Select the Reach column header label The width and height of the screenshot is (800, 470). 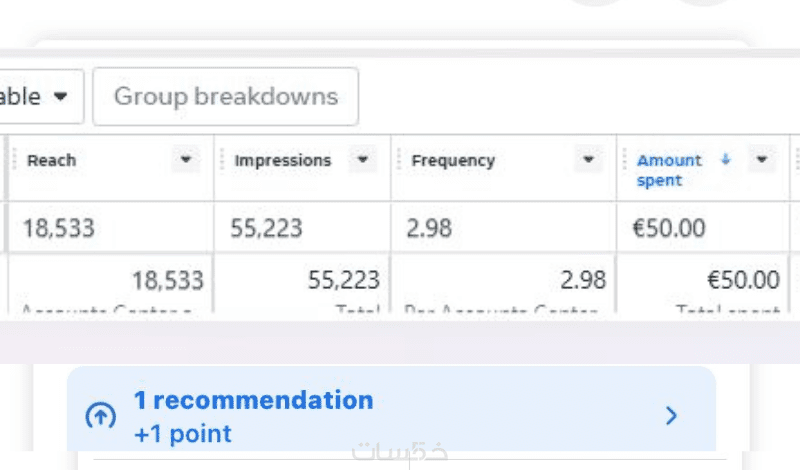51,160
